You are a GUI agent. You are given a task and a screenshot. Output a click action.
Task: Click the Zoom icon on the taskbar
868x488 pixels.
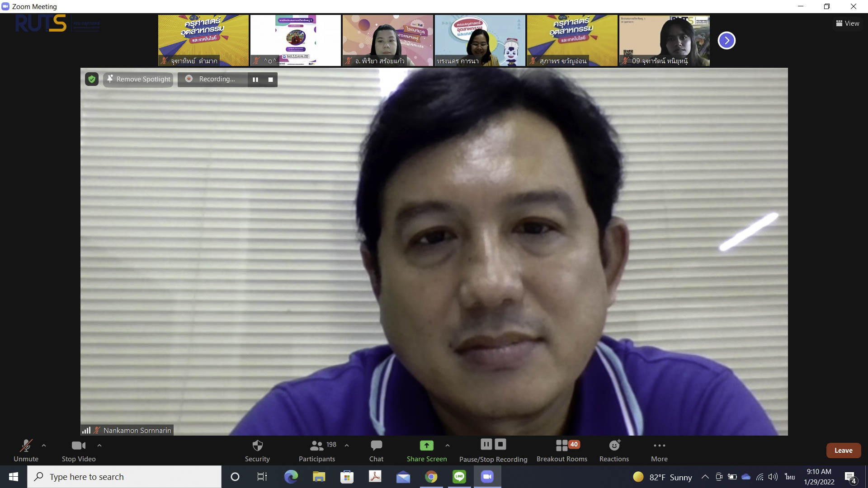pos(487,477)
